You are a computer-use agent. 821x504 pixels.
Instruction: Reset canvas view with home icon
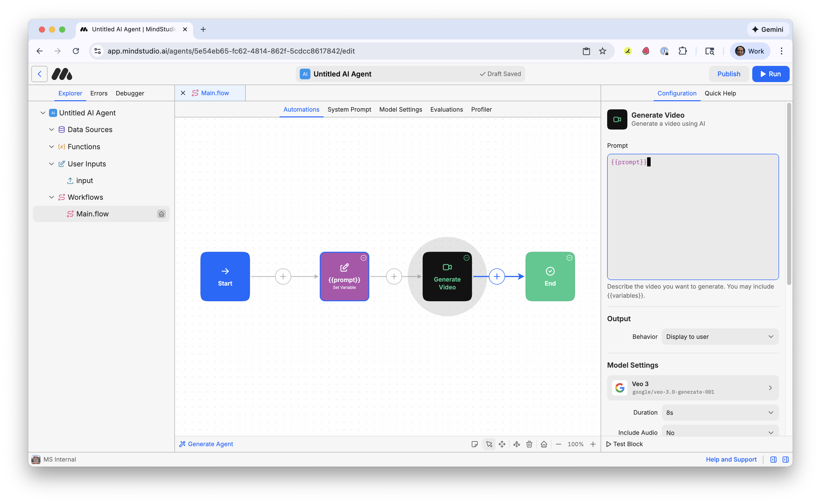click(x=544, y=444)
